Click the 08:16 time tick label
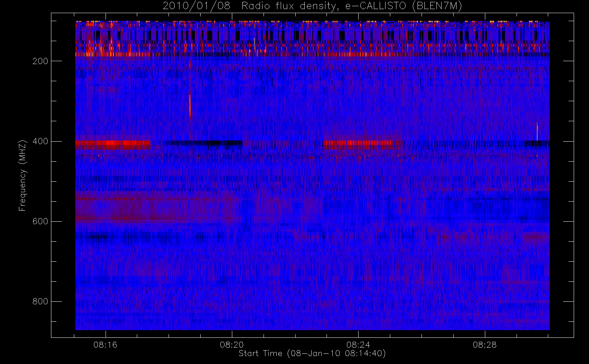The width and height of the screenshot is (589, 364). click(x=106, y=345)
